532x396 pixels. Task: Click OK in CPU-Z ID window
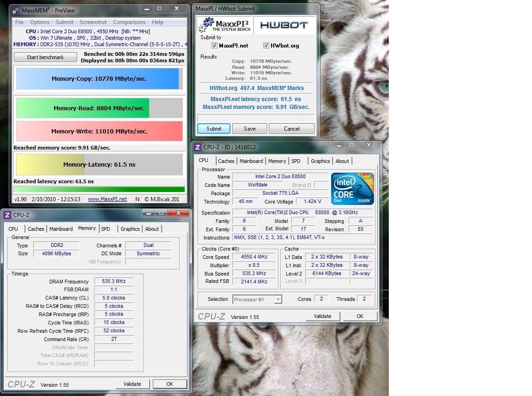[x=360, y=316]
